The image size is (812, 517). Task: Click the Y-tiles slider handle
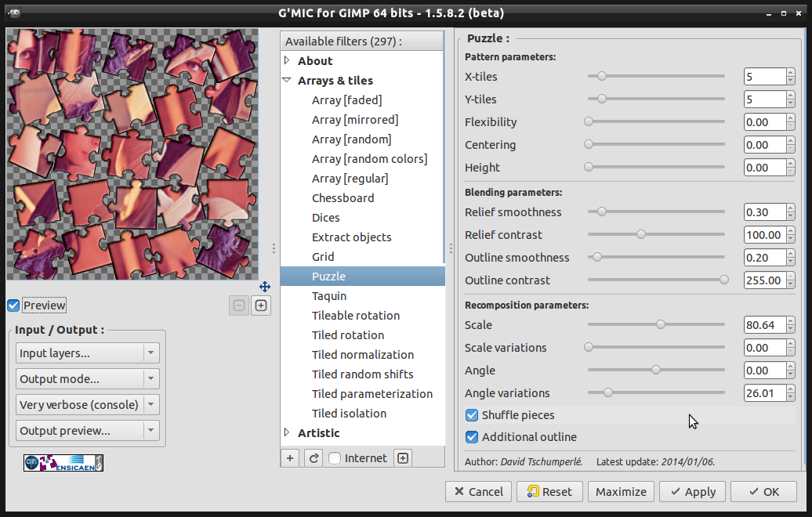(601, 99)
